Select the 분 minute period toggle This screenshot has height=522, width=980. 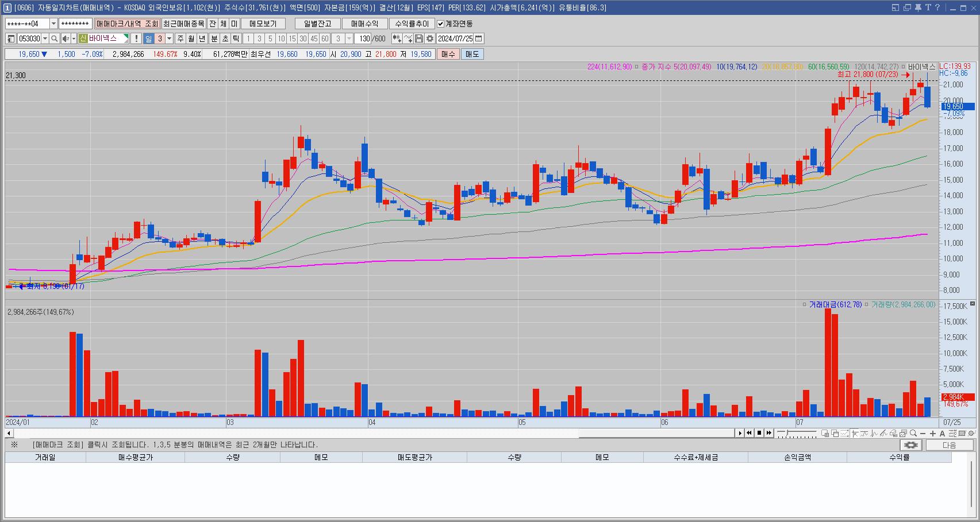coord(214,38)
